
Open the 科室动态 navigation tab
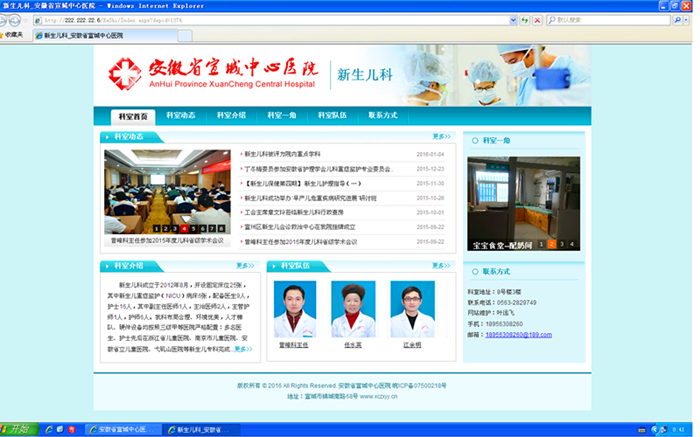181,115
